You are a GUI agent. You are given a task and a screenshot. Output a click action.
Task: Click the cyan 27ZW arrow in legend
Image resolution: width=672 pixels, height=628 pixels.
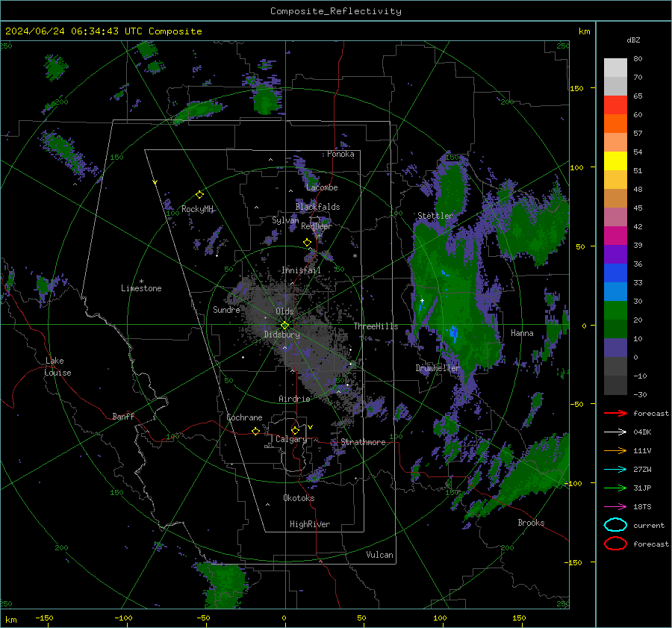tap(615, 470)
